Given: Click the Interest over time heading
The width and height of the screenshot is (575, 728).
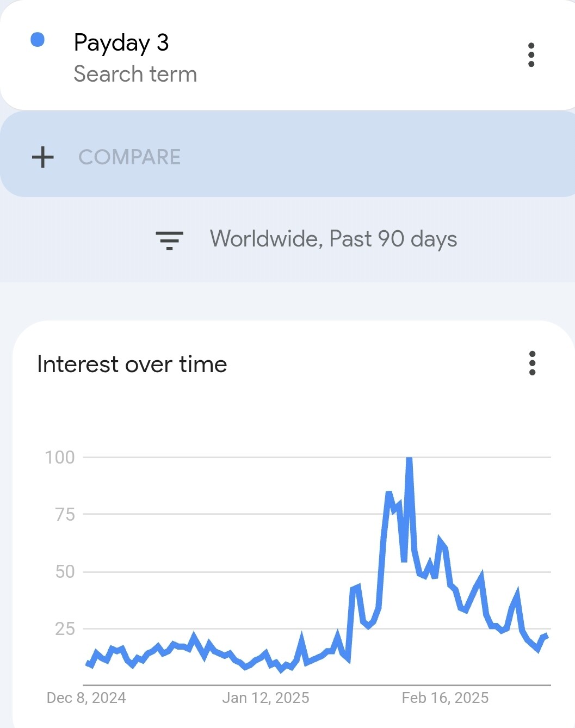Looking at the screenshot, I should (132, 364).
